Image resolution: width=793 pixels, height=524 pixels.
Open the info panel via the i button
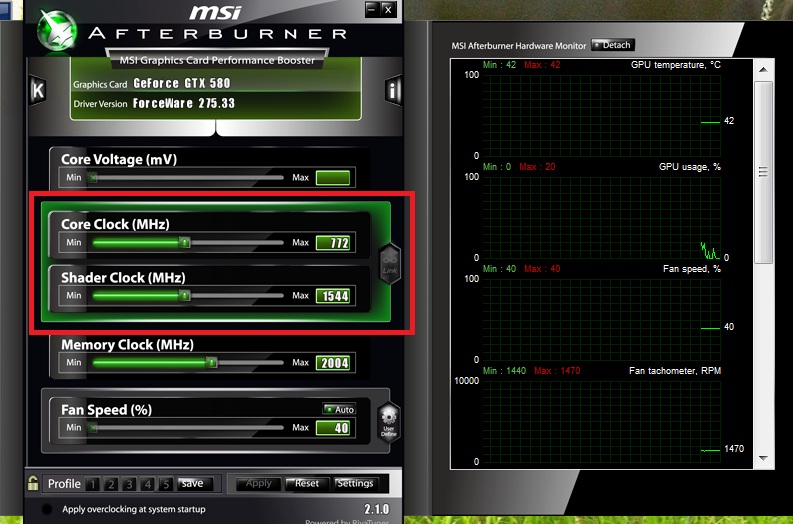pyautogui.click(x=393, y=91)
